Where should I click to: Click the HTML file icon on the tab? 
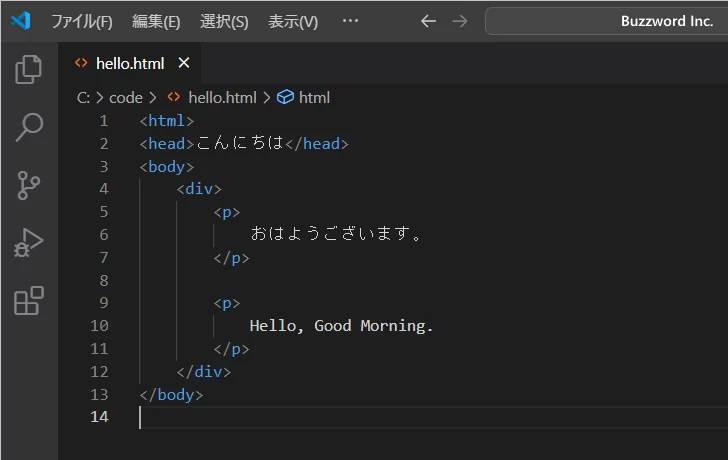coord(81,63)
